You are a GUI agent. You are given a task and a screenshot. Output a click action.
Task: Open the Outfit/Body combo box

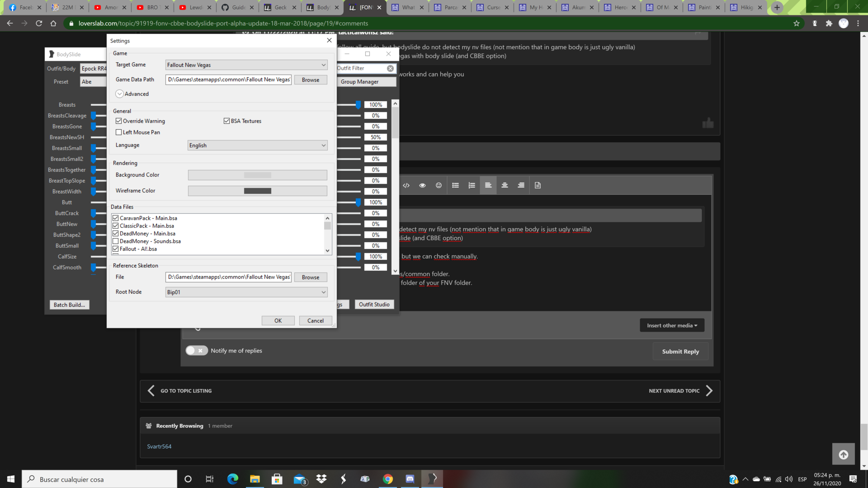(x=93, y=69)
